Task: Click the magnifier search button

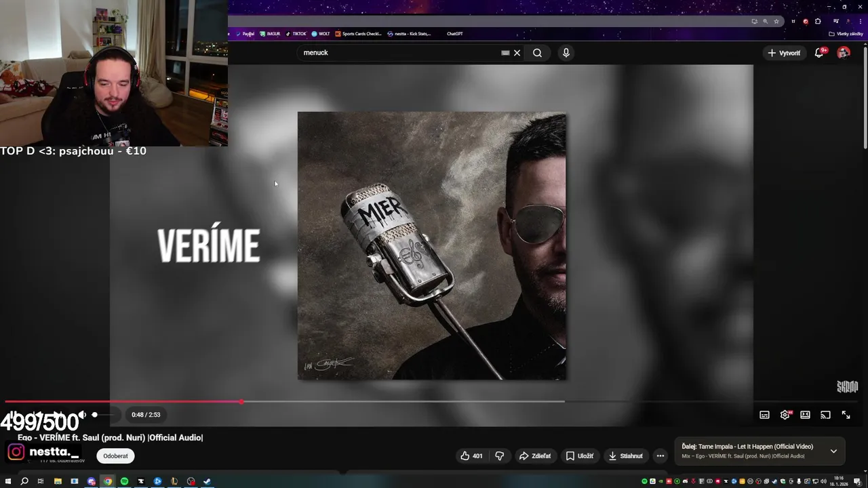Action: 537,53
